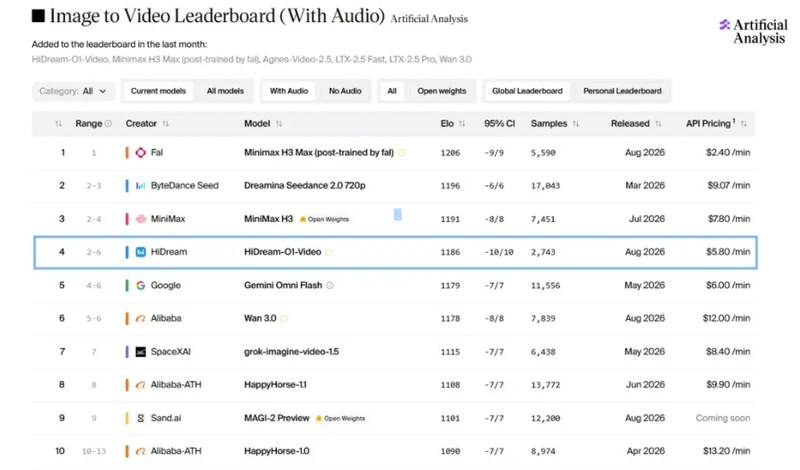Click info icon next to Gemini Omni Flash
This screenshot has width=800, height=470.
coord(330,285)
